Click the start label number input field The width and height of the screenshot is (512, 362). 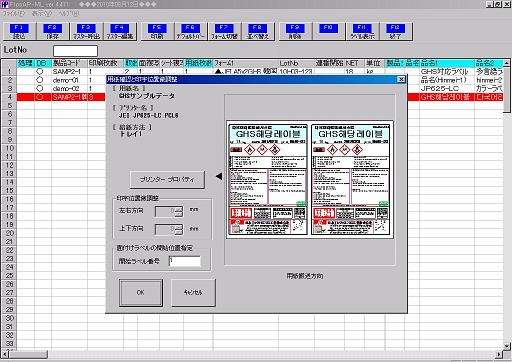[185, 261]
